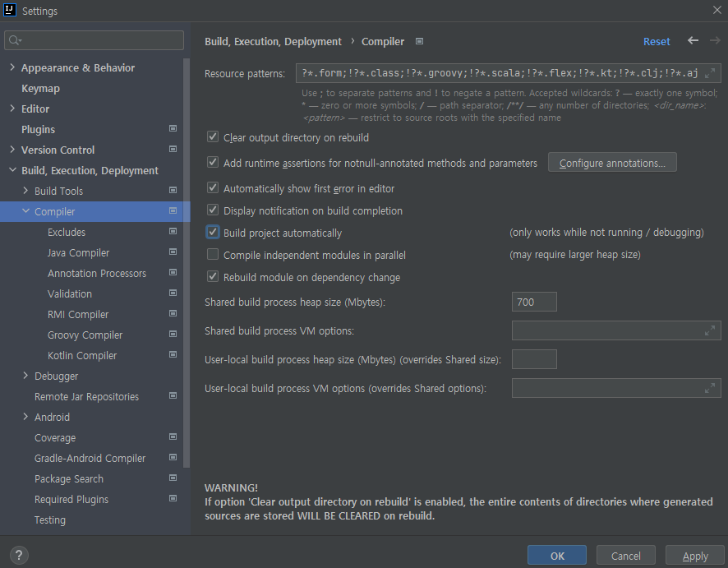Expand the Debugger settings node

point(25,376)
